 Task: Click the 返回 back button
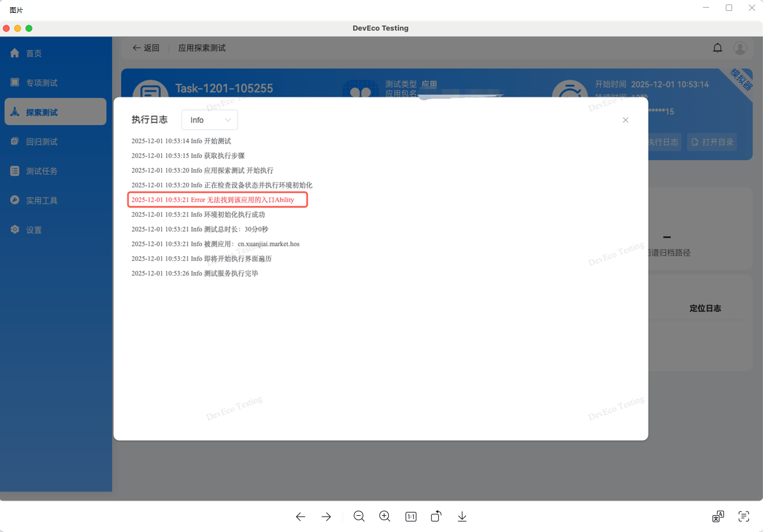coord(146,48)
